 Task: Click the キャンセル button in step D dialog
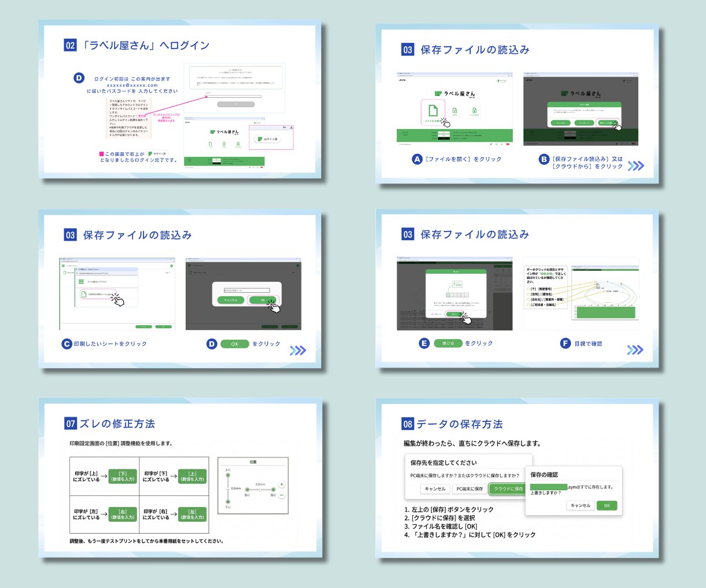click(x=231, y=300)
